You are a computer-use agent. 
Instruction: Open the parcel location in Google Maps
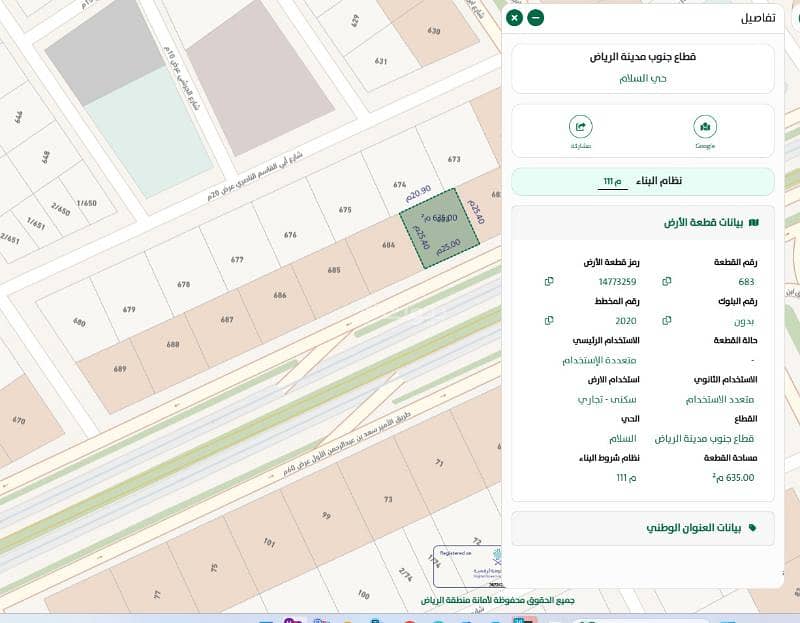(x=705, y=128)
